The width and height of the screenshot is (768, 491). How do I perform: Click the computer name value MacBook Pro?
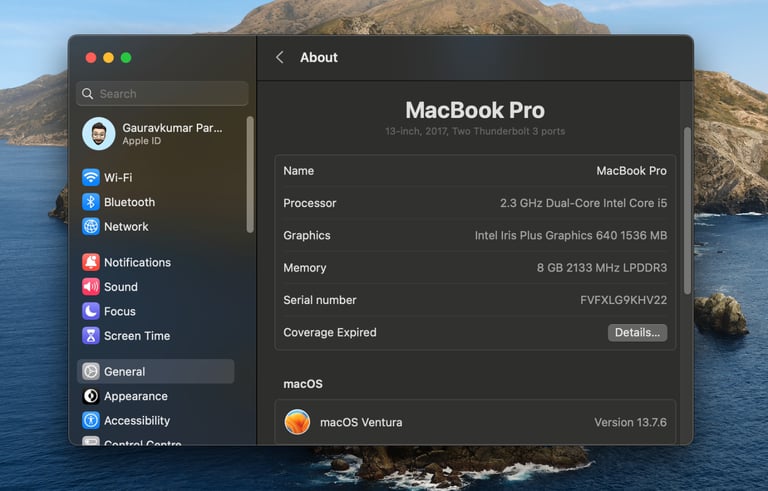click(631, 171)
